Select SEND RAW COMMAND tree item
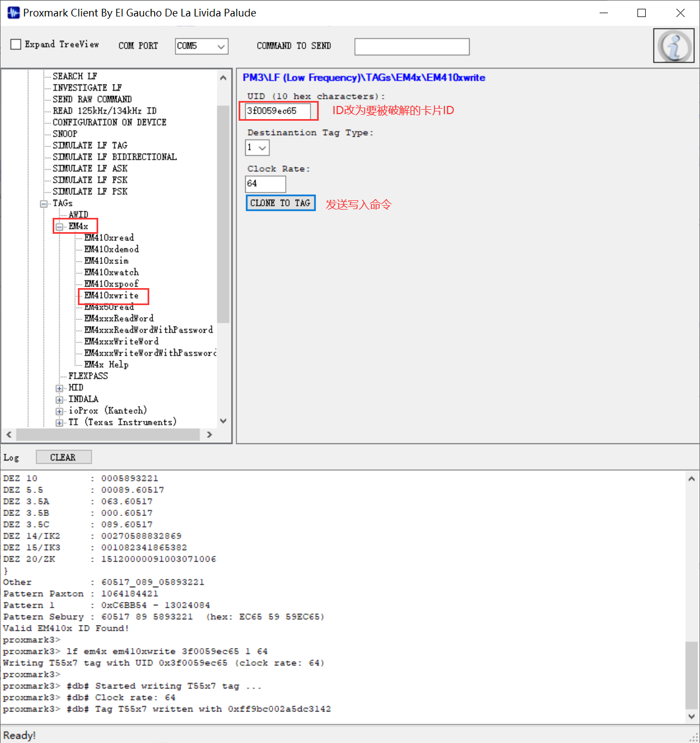Screen dimensions: 700x743 click(92, 99)
